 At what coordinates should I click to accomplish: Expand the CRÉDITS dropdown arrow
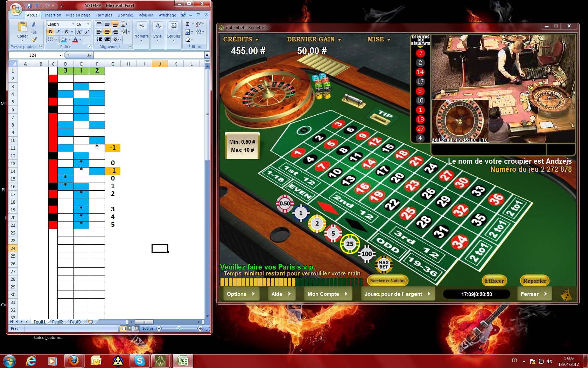click(x=257, y=40)
